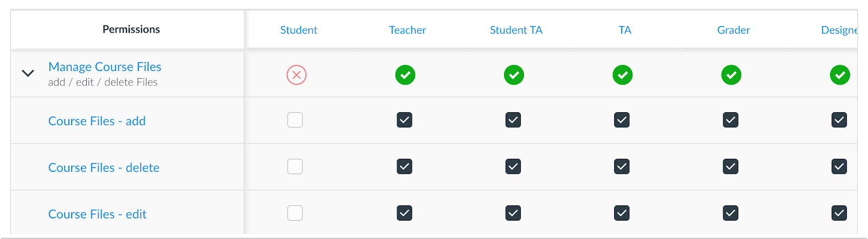Click Student TA's green check permission icon
868x239 pixels.
tap(514, 75)
